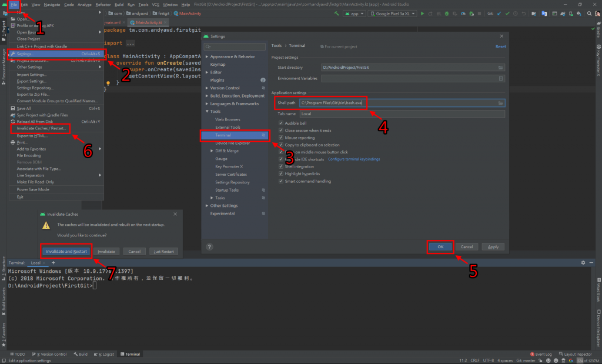The width and height of the screenshot is (602, 364).
Task: Open the Edit menu
Action: [24, 5]
